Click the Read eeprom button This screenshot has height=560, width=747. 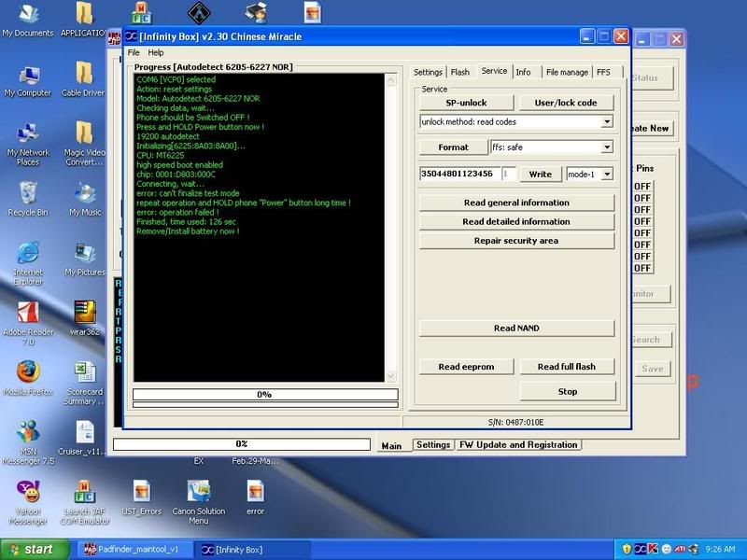pyautogui.click(x=466, y=367)
